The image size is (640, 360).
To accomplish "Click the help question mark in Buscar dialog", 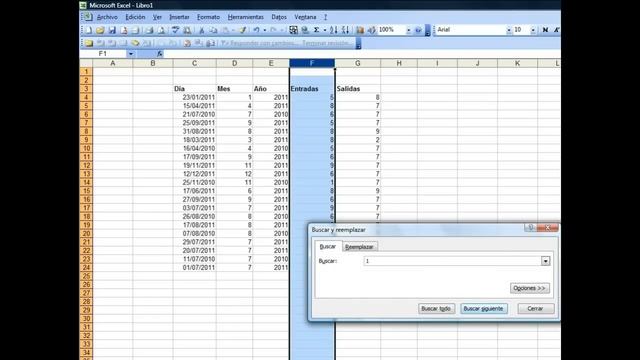I will tap(530, 228).
